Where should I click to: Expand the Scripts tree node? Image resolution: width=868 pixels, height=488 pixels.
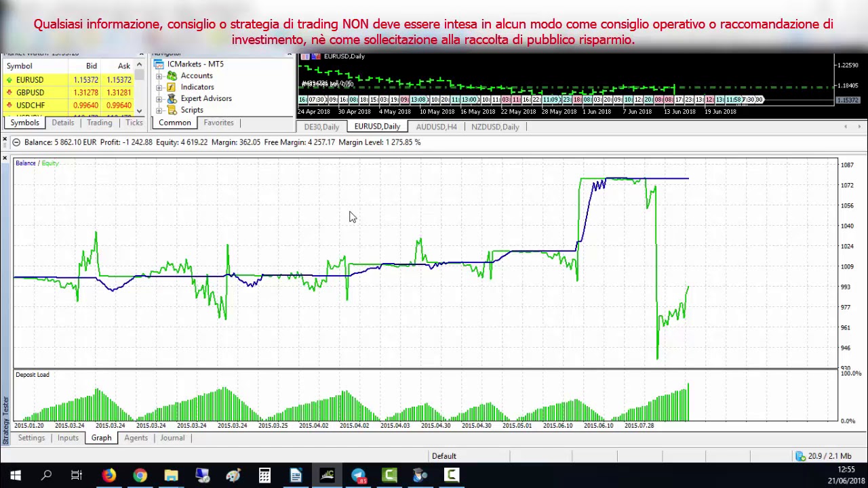(159, 110)
